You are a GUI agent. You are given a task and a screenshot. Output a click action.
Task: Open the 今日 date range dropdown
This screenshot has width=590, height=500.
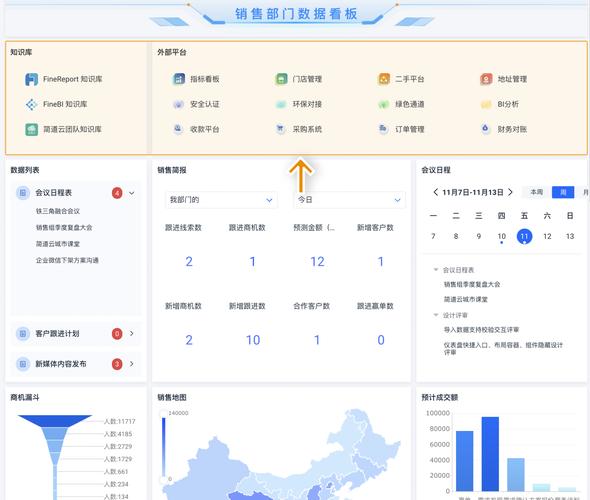pos(349,200)
